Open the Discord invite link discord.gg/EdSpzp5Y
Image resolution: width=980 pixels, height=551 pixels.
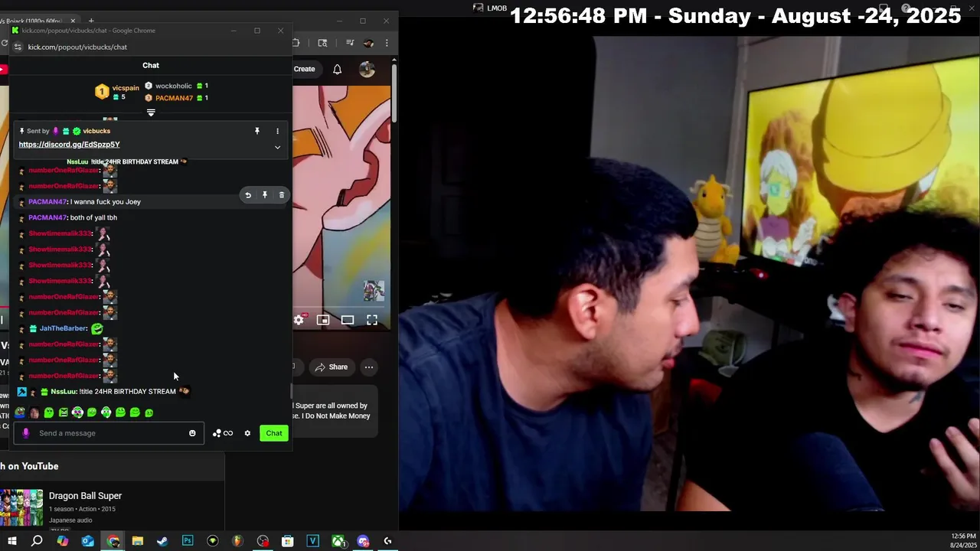pos(69,144)
